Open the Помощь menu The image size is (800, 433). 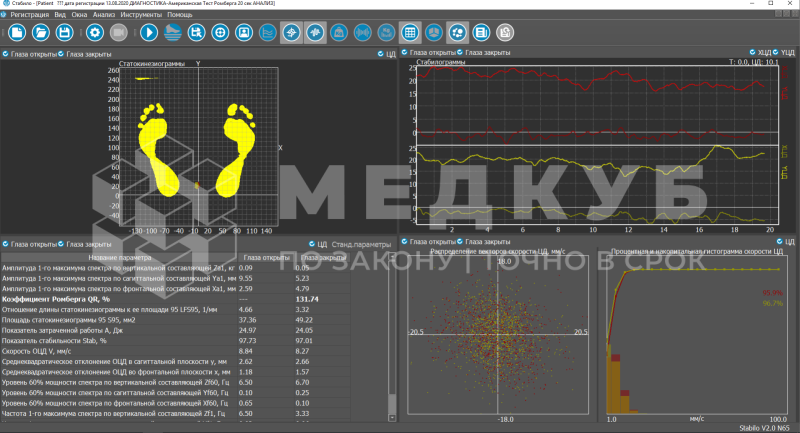(180, 15)
